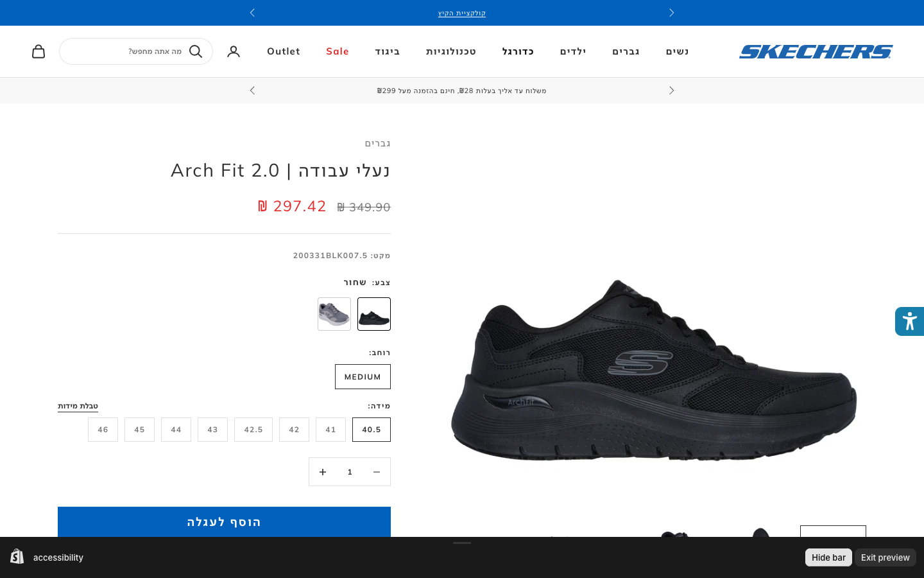Screen dimensions: 924x578
Task: Open the user account icon
Action: (234, 51)
